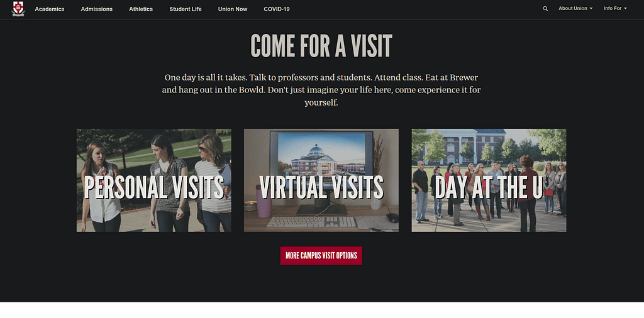This screenshot has width=644, height=318.
Task: Visit the COVID-19 navigation link
Action: coord(277,9)
